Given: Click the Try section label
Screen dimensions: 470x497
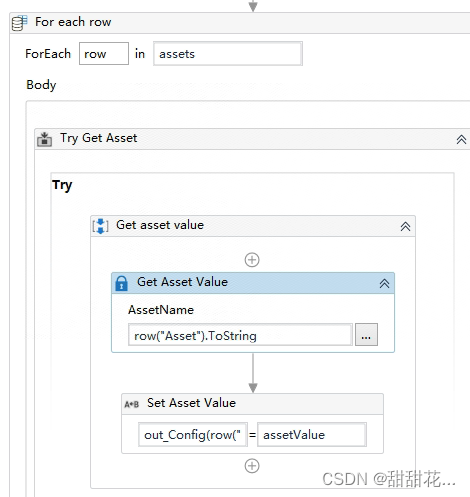Looking at the screenshot, I should 62,185.
